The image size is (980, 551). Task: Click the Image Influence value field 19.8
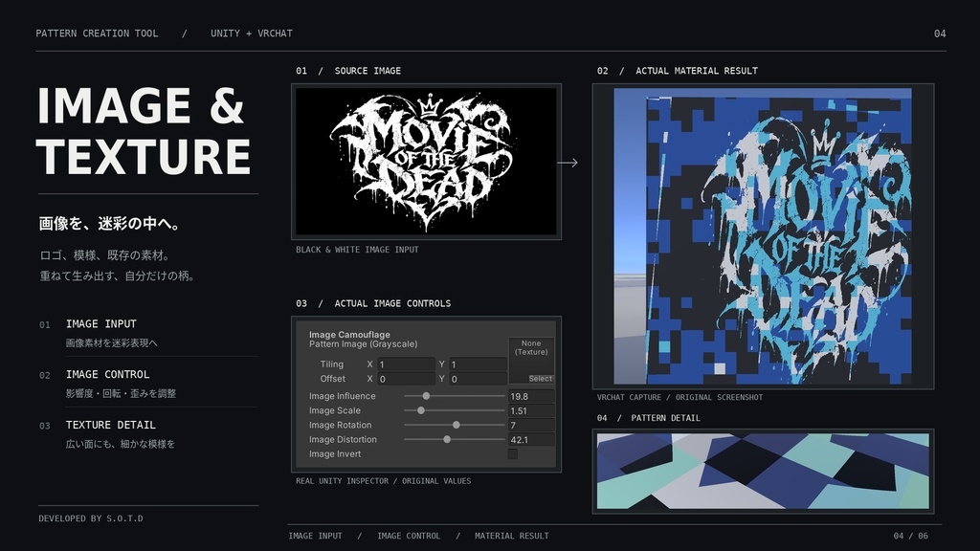click(531, 396)
